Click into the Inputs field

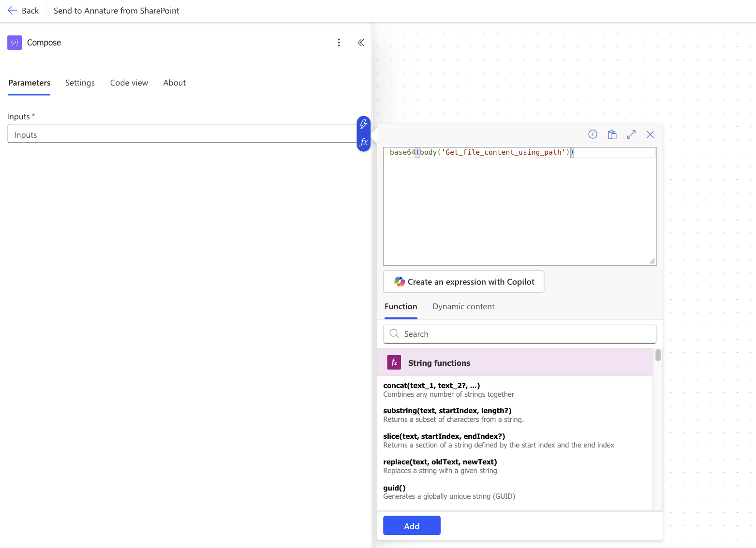tap(182, 134)
